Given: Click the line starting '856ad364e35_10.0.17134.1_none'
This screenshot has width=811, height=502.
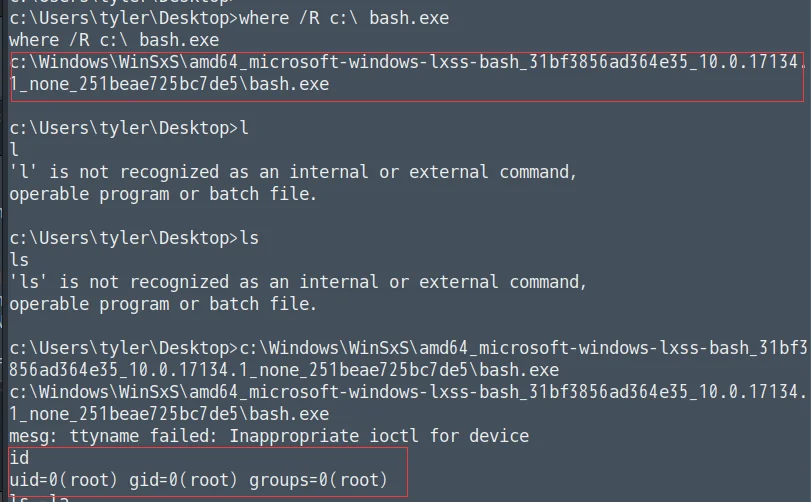Looking at the screenshot, I should (284, 370).
